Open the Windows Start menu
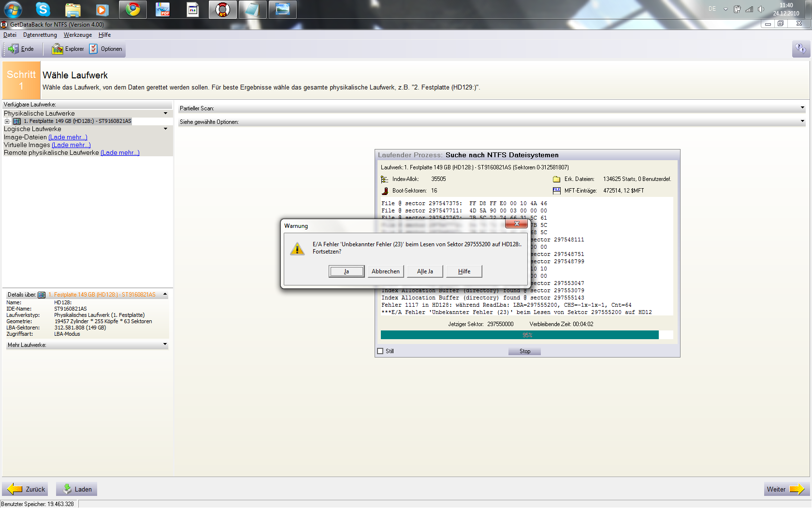 pyautogui.click(x=13, y=9)
